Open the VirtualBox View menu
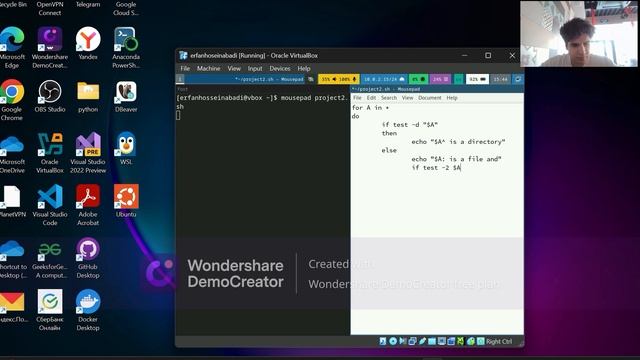Image resolution: width=640 pixels, height=360 pixels. point(234,69)
